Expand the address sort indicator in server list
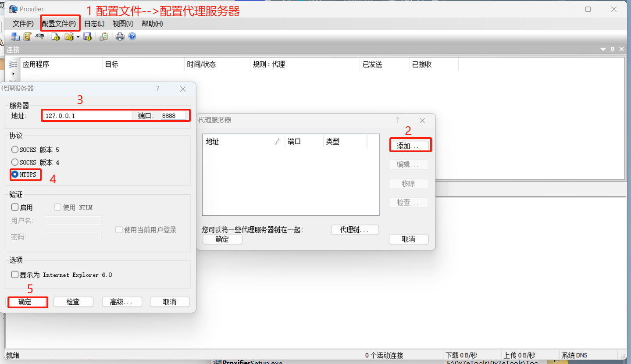 point(277,141)
